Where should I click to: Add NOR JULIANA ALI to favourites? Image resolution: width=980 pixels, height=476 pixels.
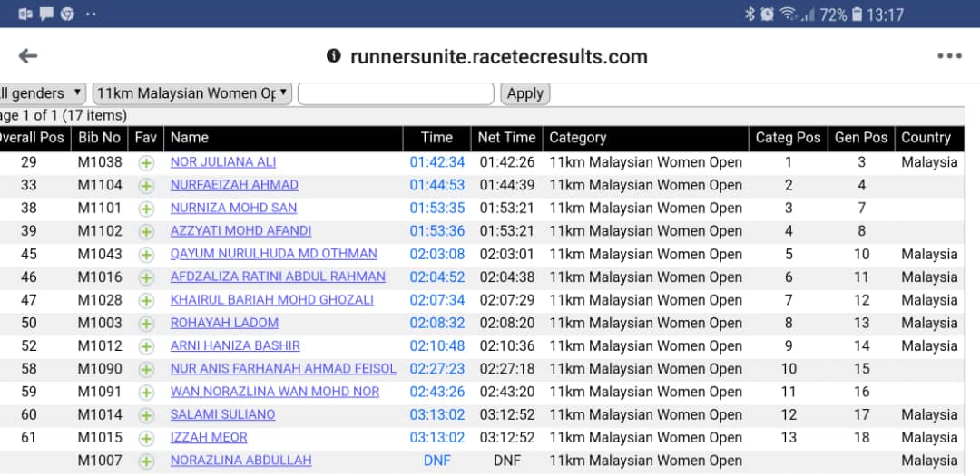(x=146, y=163)
